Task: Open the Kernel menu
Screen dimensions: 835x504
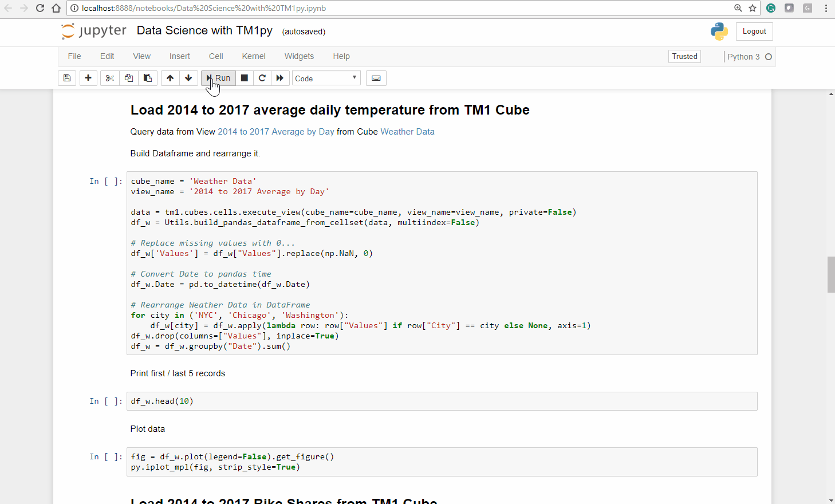Action: (x=253, y=56)
